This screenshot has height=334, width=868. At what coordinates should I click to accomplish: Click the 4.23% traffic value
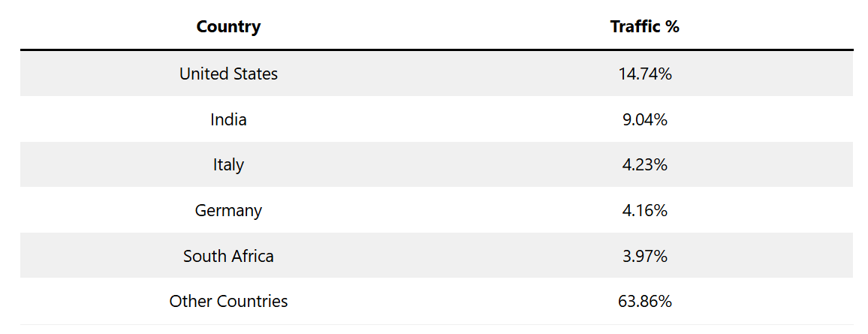point(644,164)
